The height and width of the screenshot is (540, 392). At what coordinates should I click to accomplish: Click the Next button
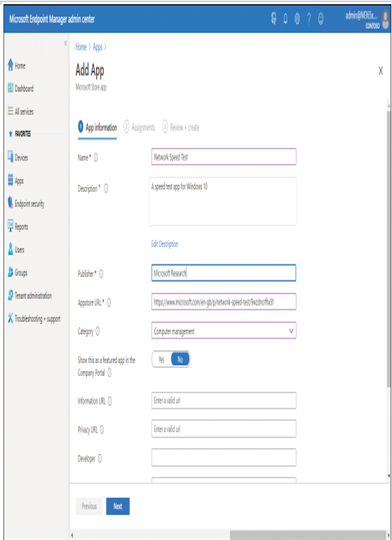pos(118,506)
